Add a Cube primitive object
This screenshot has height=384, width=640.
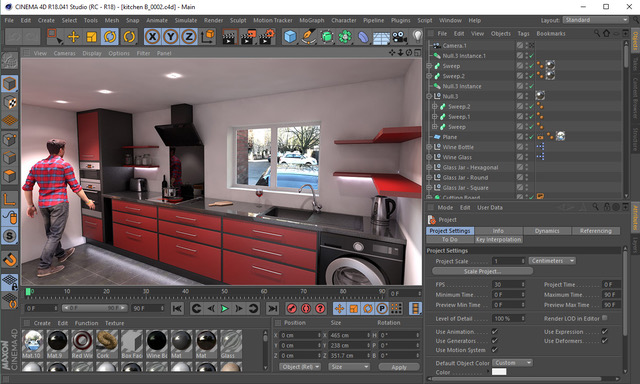290,37
